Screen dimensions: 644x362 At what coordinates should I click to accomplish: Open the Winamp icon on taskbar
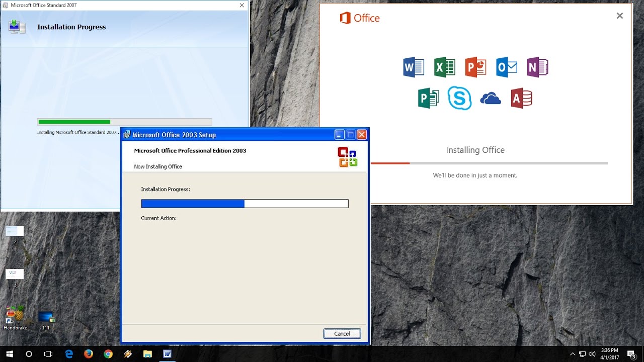tap(128, 354)
